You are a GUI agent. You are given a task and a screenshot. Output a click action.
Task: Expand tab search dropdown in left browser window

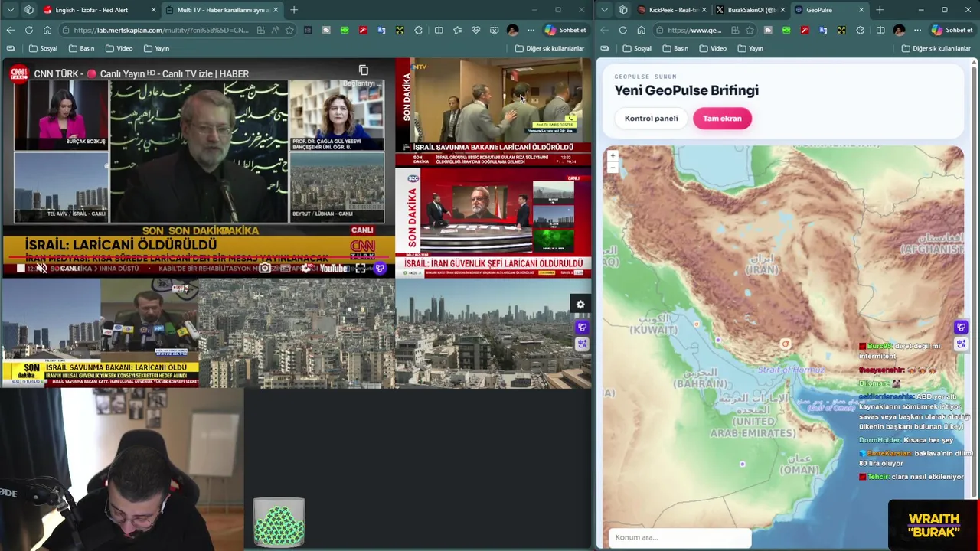point(10,10)
